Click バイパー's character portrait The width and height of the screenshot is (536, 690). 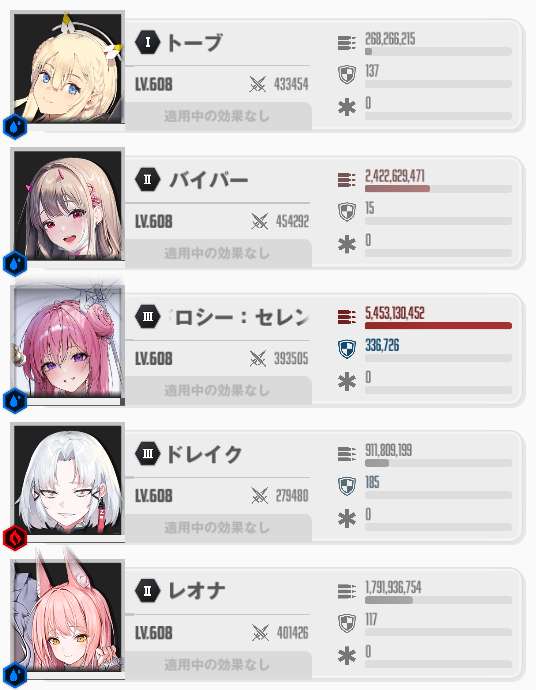[68, 205]
